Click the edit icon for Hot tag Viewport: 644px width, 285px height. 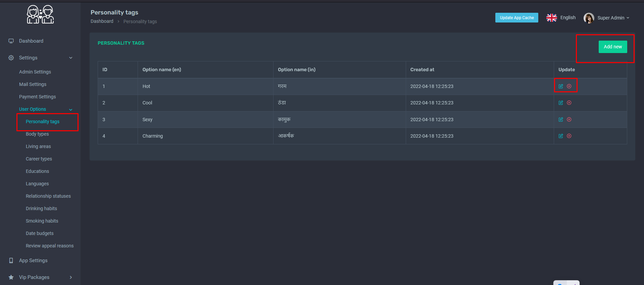point(560,86)
